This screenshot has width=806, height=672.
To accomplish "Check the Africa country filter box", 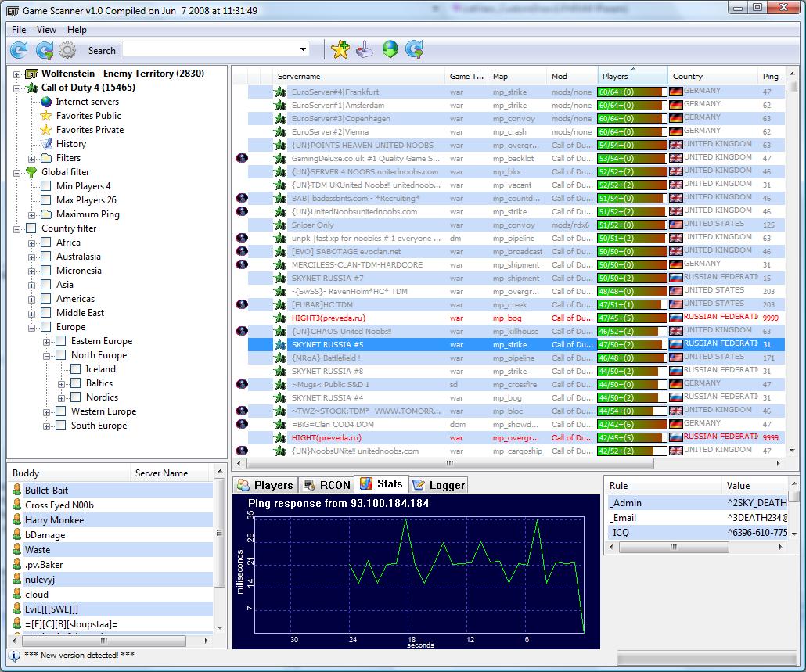I will pyautogui.click(x=45, y=242).
